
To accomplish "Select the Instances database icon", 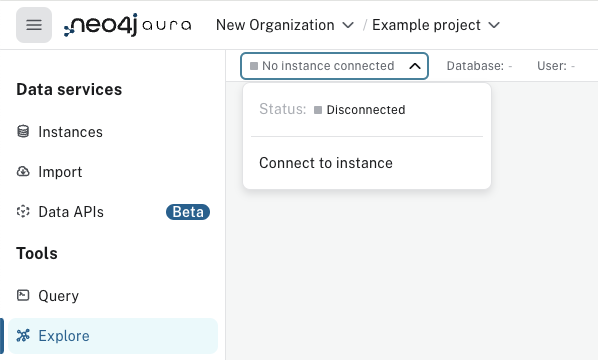I will pos(23,131).
